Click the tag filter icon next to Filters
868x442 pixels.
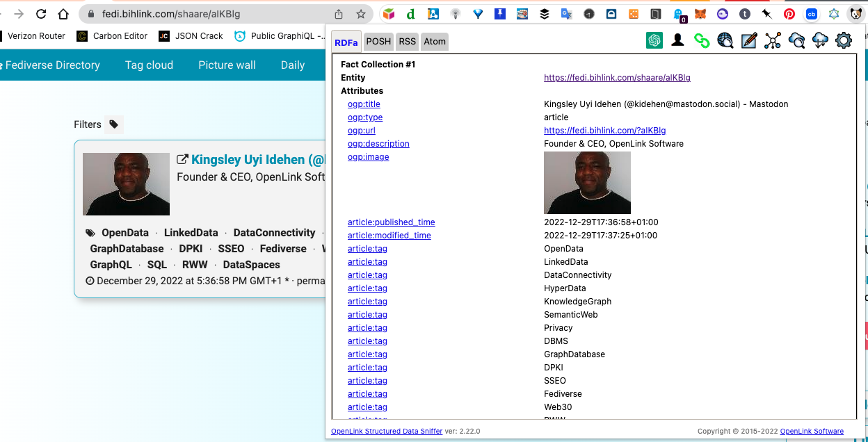point(113,124)
